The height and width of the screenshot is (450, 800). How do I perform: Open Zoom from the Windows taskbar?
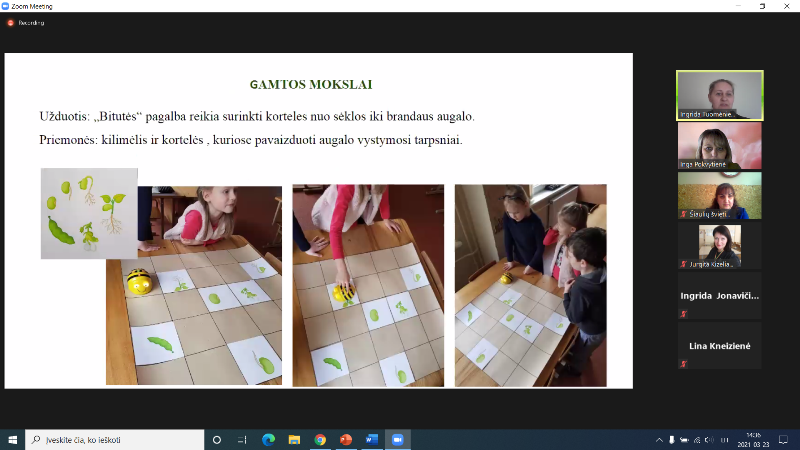[397, 440]
